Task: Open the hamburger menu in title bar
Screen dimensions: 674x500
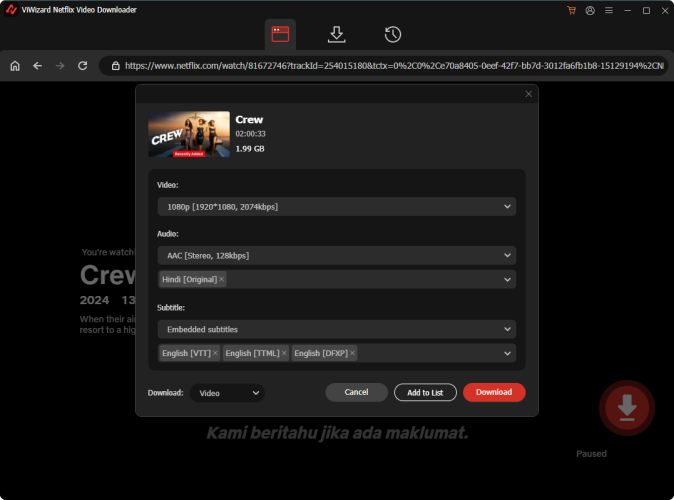Action: (609, 10)
